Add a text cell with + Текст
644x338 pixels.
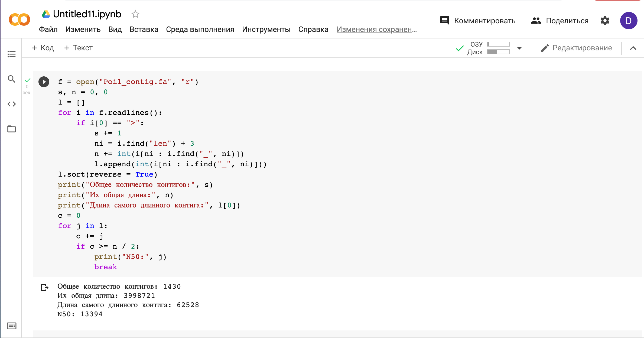pyautogui.click(x=78, y=48)
